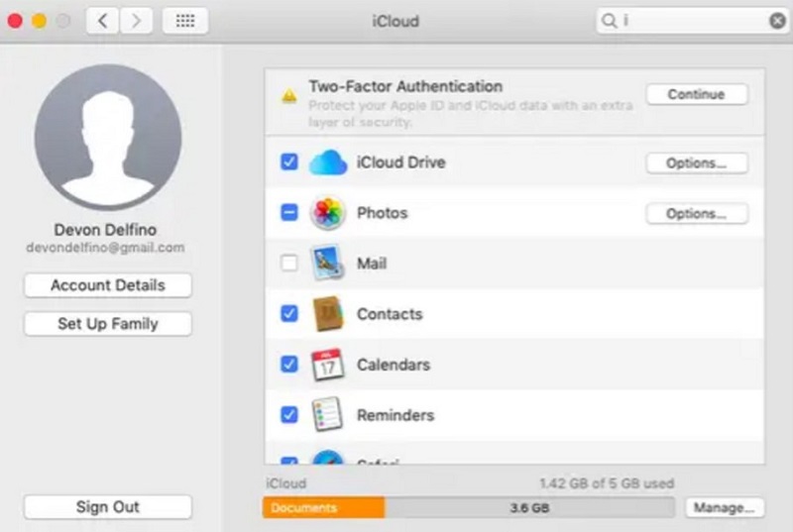
Task: Focus the search input field
Action: pos(692,21)
